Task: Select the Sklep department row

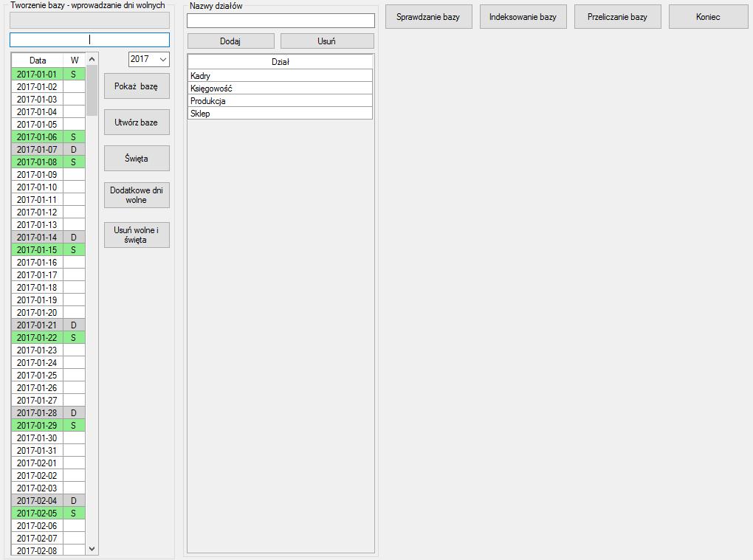Action: click(280, 113)
